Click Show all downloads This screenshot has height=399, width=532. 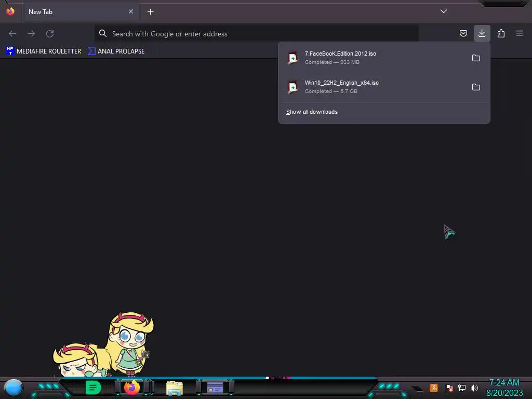(x=312, y=112)
